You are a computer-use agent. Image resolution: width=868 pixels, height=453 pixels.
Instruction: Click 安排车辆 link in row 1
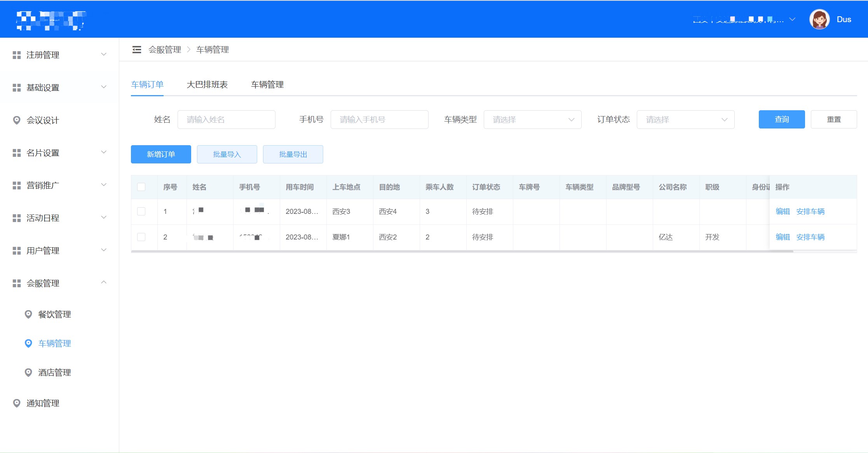(x=810, y=212)
